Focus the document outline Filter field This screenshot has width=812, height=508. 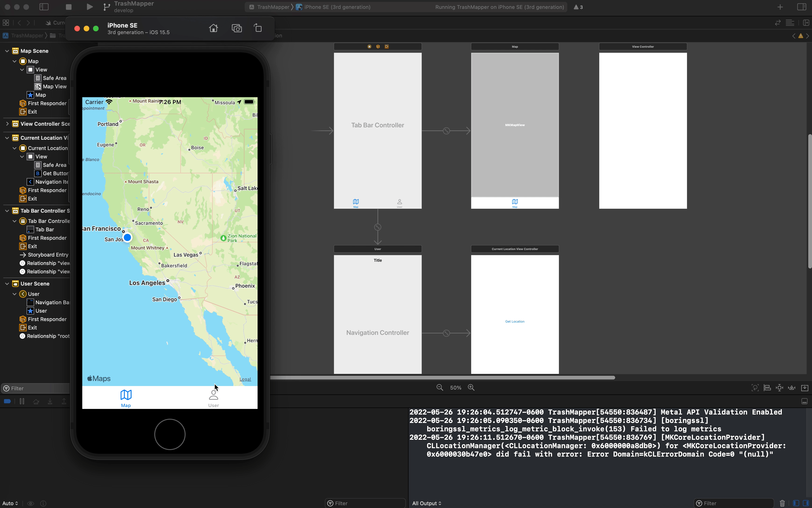[35, 388]
